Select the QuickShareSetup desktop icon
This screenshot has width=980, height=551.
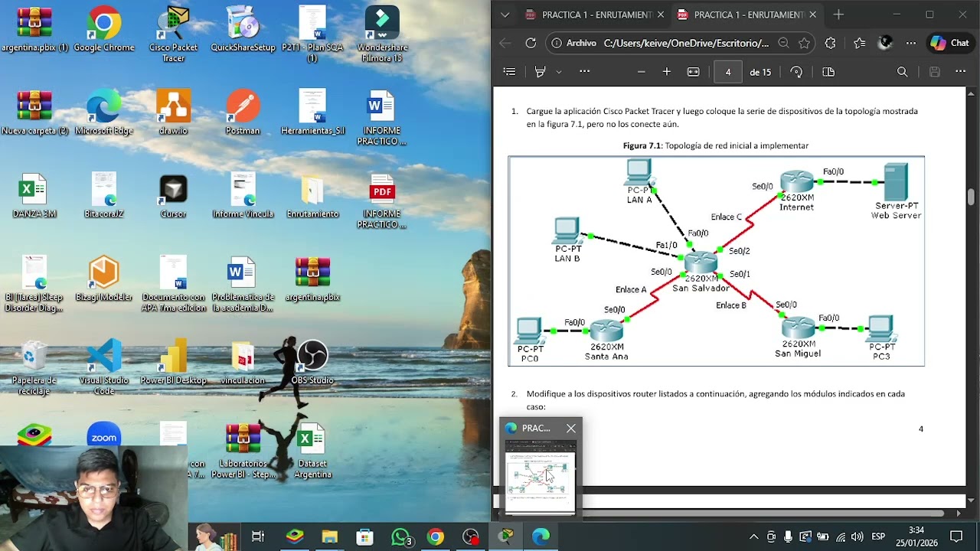point(243,30)
